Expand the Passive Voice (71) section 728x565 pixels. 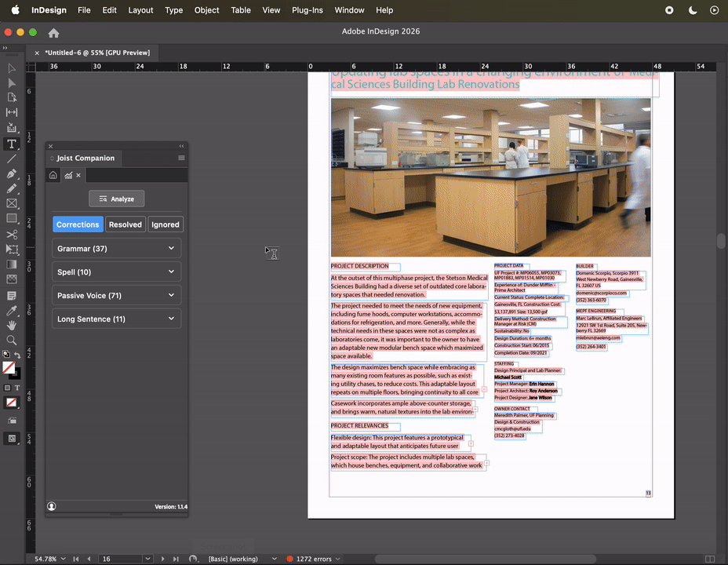coord(117,295)
